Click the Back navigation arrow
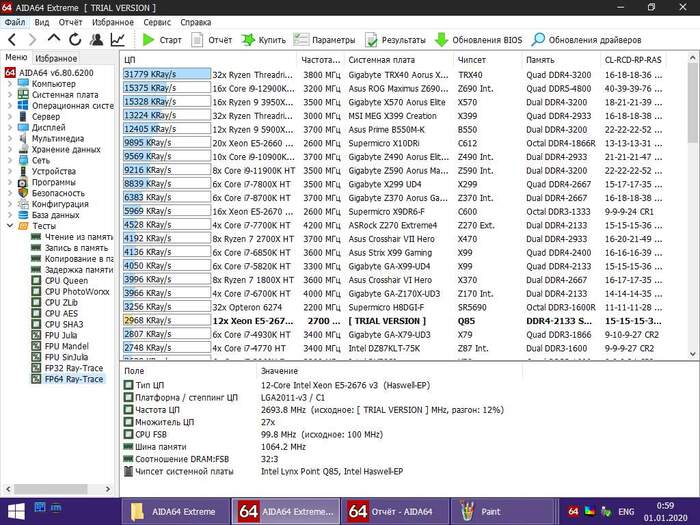Screen dimensions: 700x525 coord(11,40)
